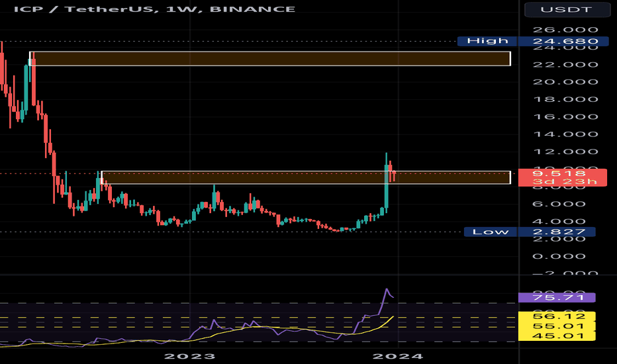The image size is (617, 364).
Task: Click the 2024 time axis label
Action: click(x=398, y=357)
